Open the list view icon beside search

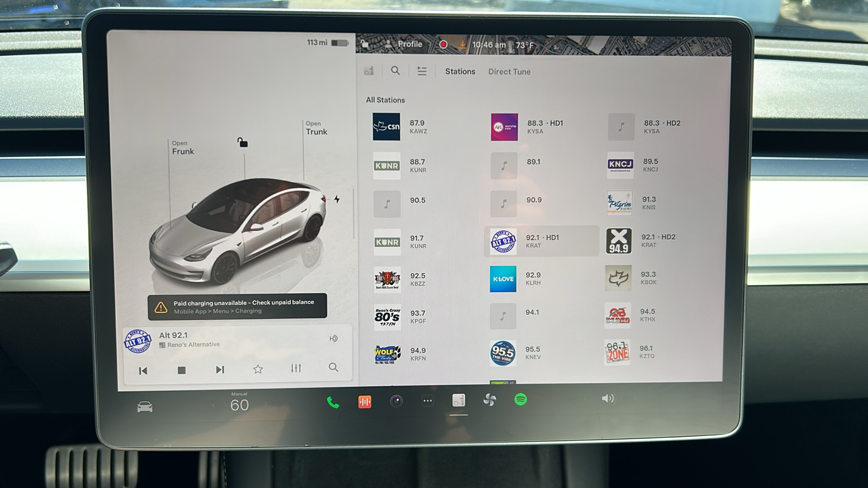422,71
